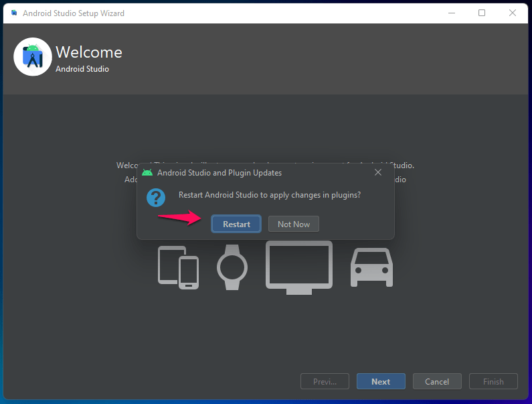Image resolution: width=532 pixels, height=404 pixels.
Task: Click the Setup Wizard title bar app icon
Action: click(x=14, y=13)
